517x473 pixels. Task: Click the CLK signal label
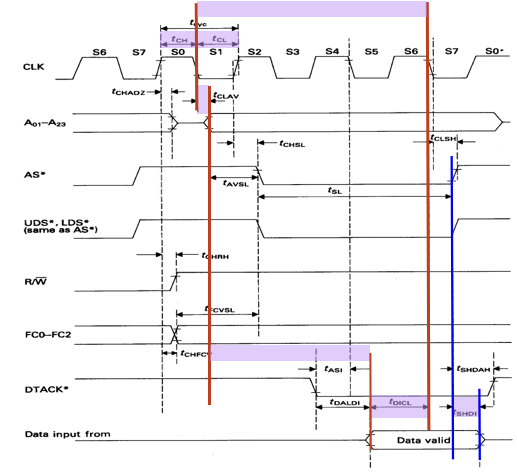(x=33, y=67)
